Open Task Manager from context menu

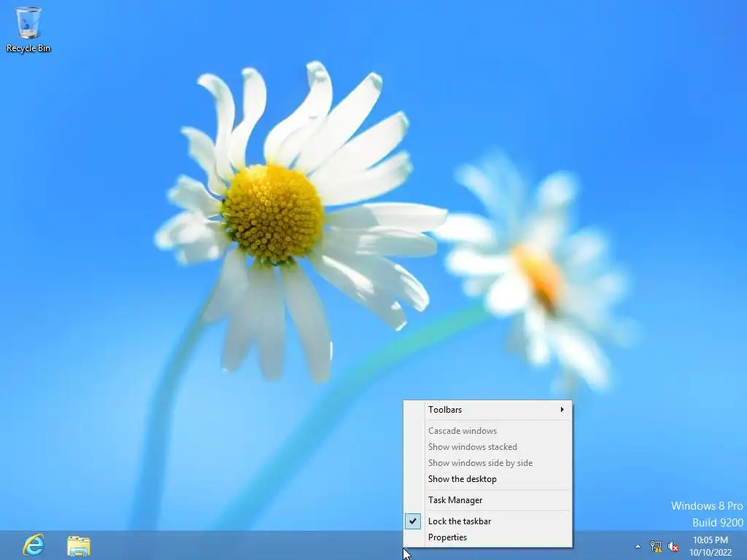pyautogui.click(x=488, y=500)
